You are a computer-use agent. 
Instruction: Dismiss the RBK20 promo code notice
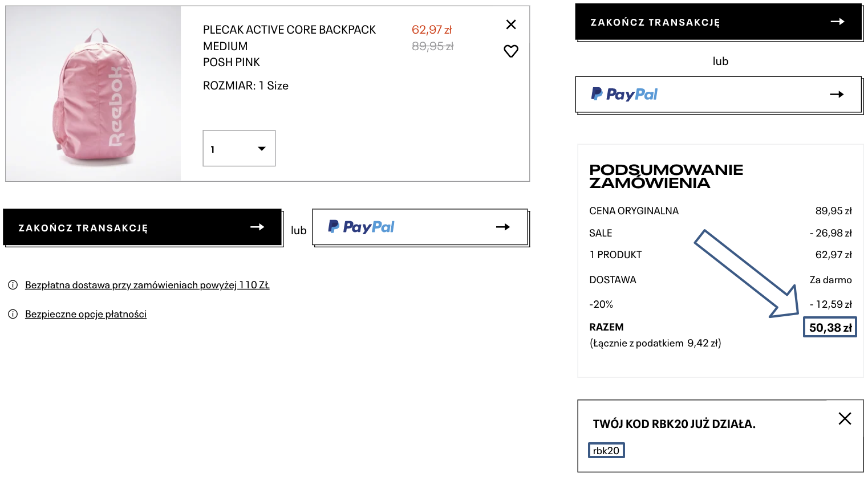tap(845, 419)
